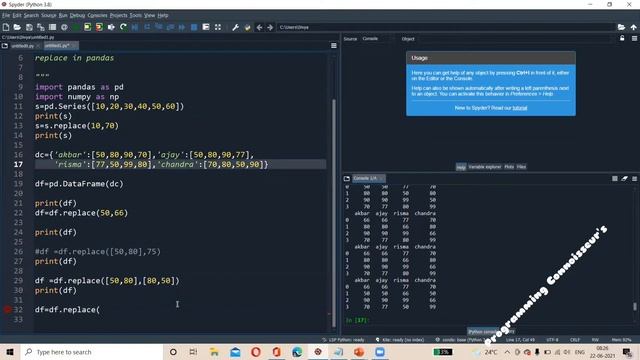The width and height of the screenshot is (640, 360).
Task: Click the taskbar search box
Action: 92,352
